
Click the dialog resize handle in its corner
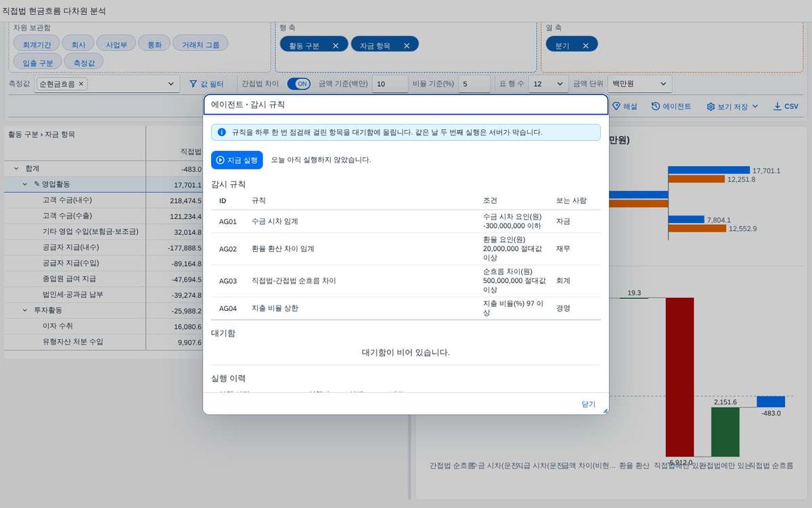(x=605, y=410)
